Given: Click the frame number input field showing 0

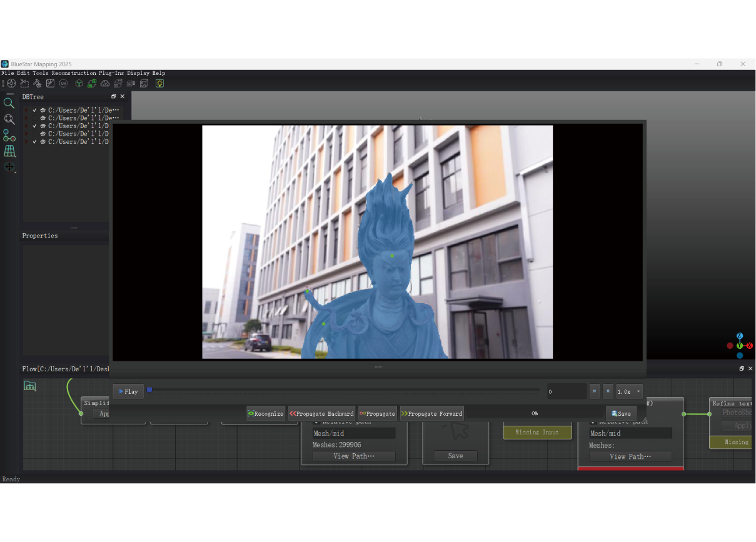Looking at the screenshot, I should [566, 391].
